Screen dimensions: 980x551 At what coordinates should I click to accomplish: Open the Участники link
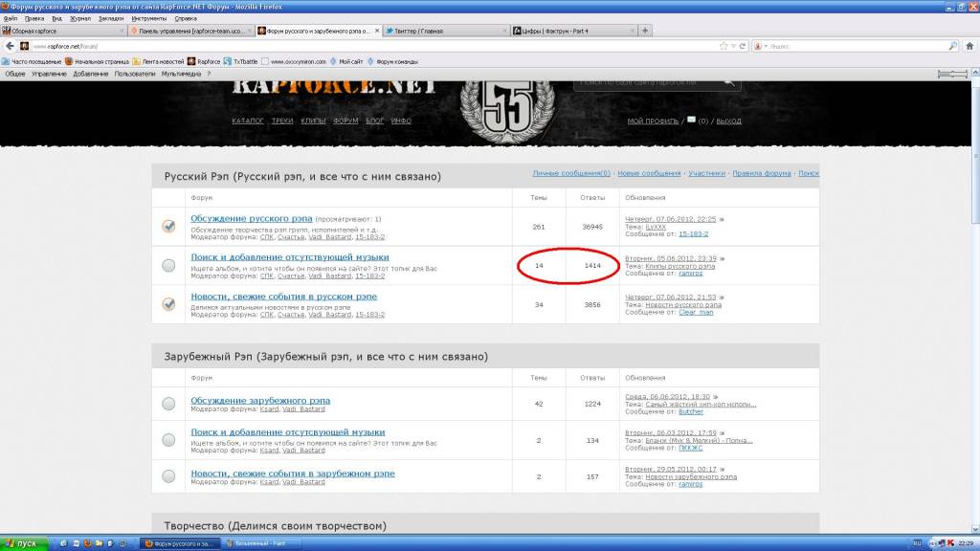coord(707,173)
